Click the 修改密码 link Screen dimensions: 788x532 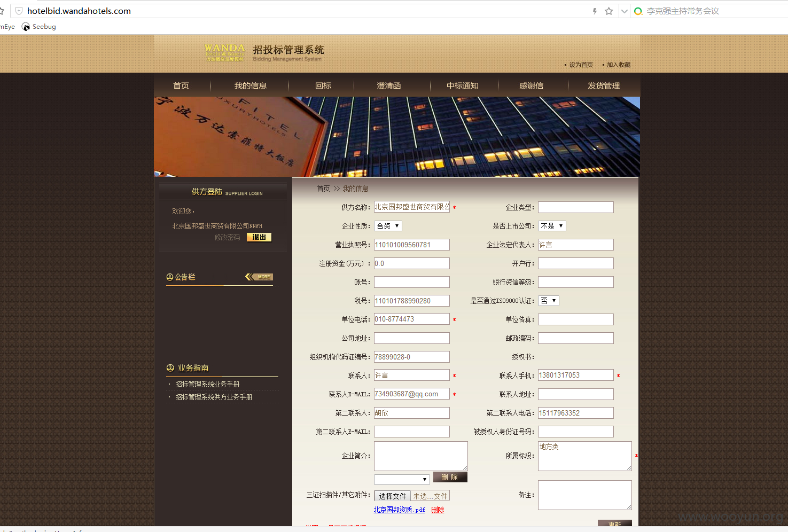(x=227, y=237)
